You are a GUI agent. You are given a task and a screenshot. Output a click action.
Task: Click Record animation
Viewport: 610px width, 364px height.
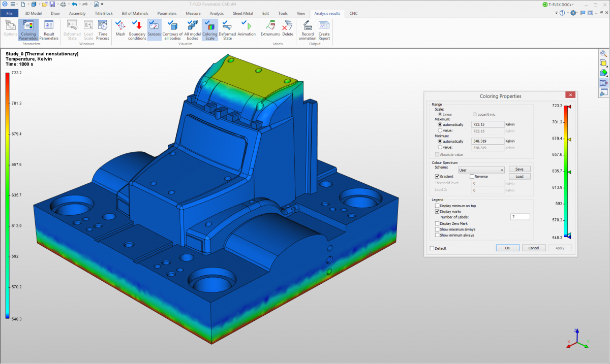pos(307,30)
